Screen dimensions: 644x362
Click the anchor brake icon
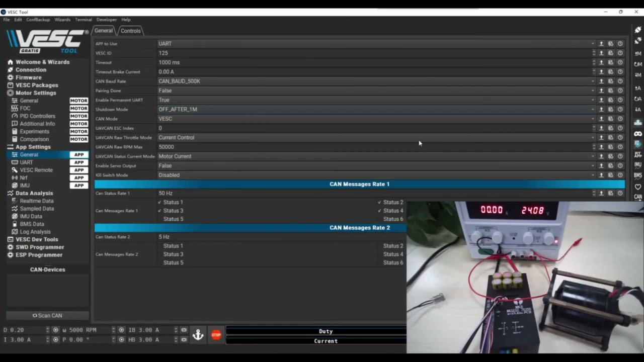[198, 335]
